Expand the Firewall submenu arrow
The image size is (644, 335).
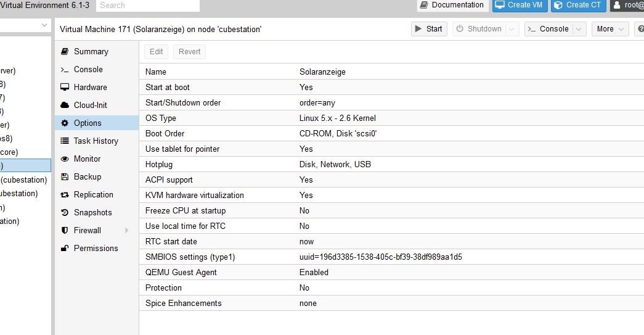(127, 231)
